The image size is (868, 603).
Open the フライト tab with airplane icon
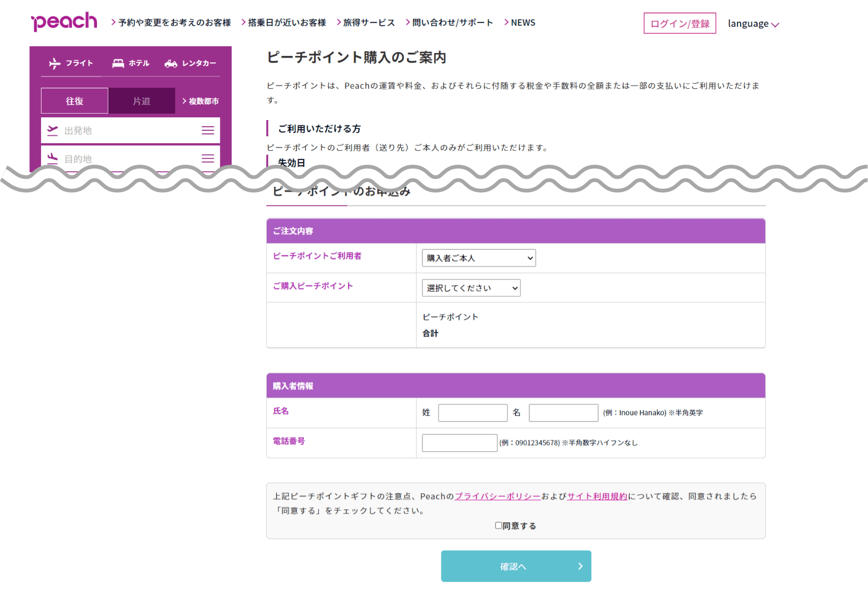71,64
